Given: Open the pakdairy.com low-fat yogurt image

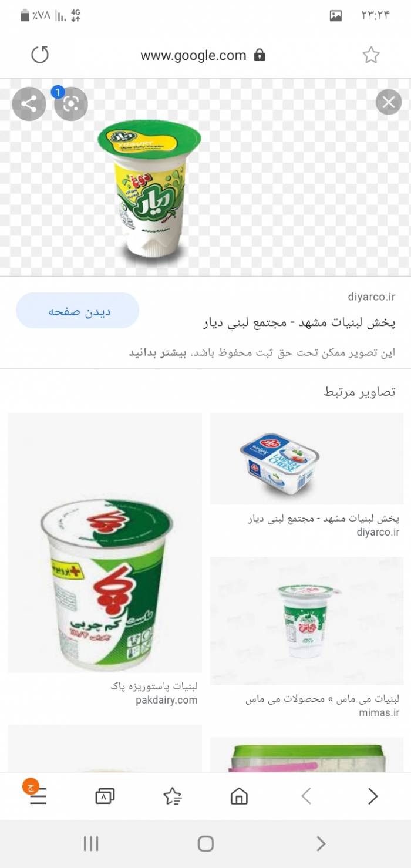Looking at the screenshot, I should click(x=105, y=543).
